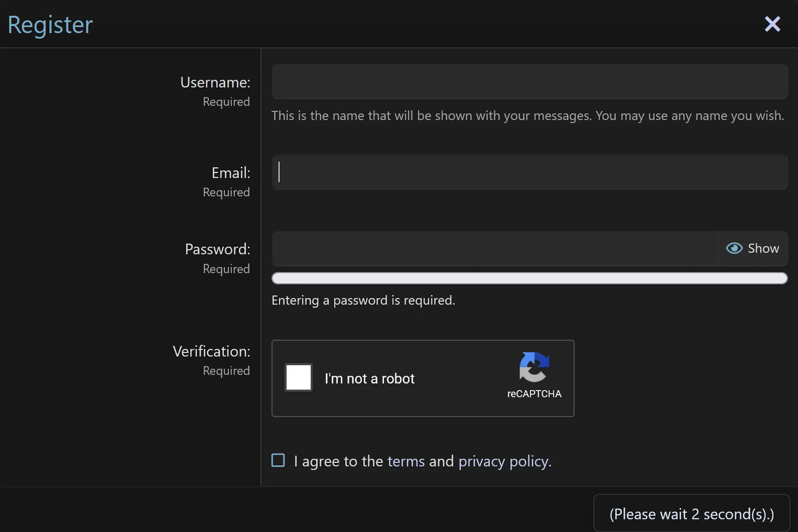Click the Register dialog heading

pyautogui.click(x=50, y=25)
